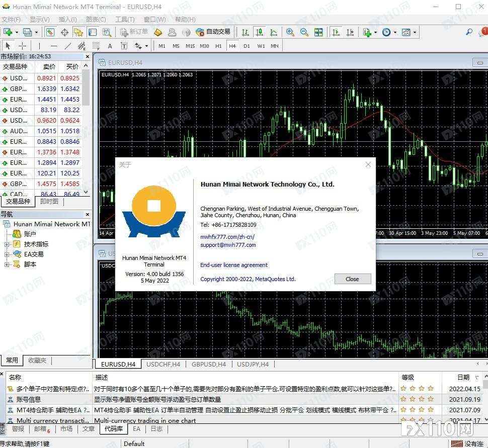This screenshot has width=488, height=448.
Task: Switch to the M15 timeframe
Action: 190,46
